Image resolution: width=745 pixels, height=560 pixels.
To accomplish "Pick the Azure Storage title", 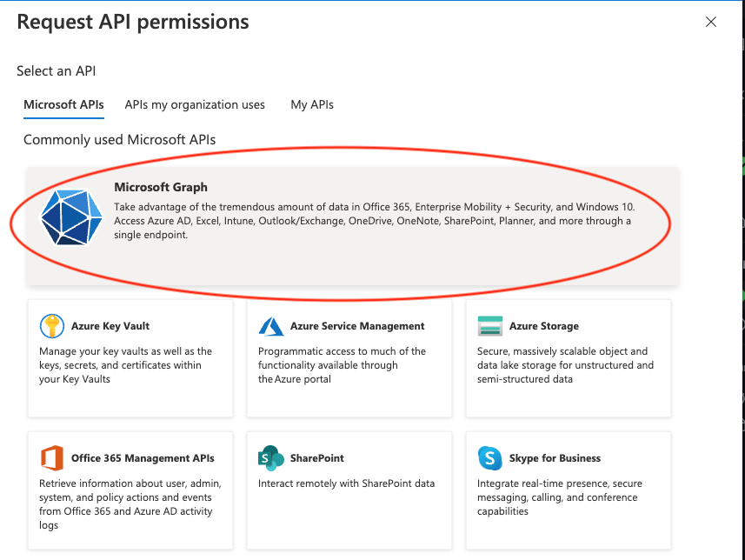I will coord(544,326).
